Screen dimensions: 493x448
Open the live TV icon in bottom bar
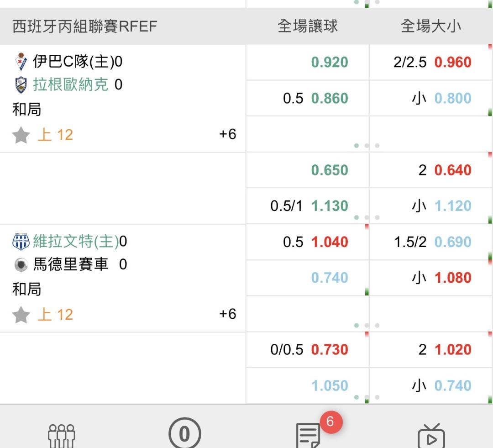click(x=431, y=436)
